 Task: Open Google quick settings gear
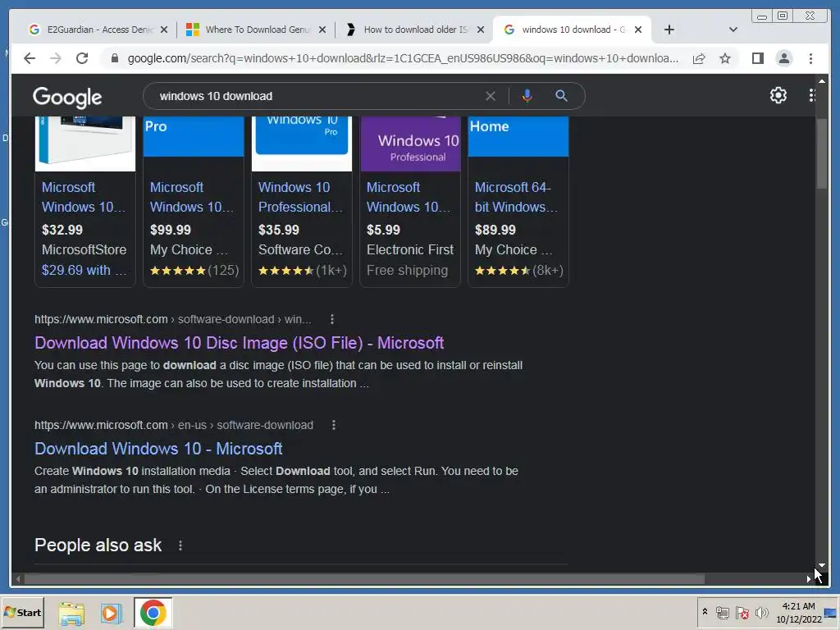(x=778, y=95)
